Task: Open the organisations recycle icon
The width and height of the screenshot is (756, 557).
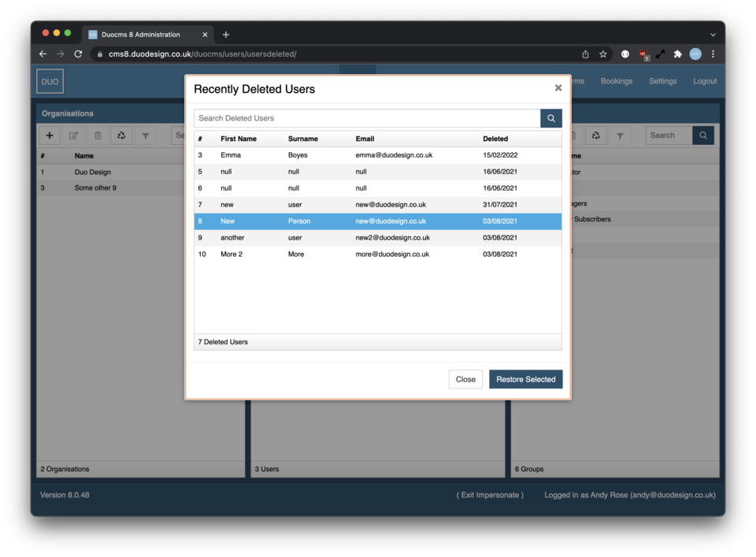Action: [x=121, y=136]
